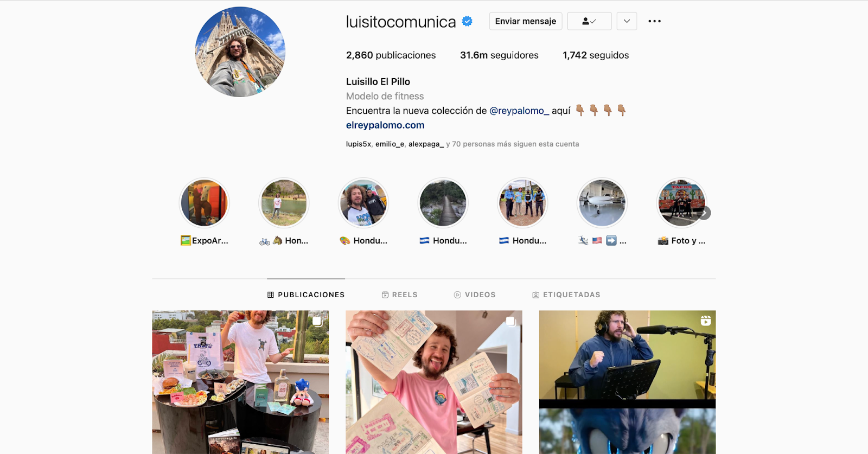Viewport: 868px width, 454px height.
Task: Switch to the VIDEOS tab
Action: [475, 295]
